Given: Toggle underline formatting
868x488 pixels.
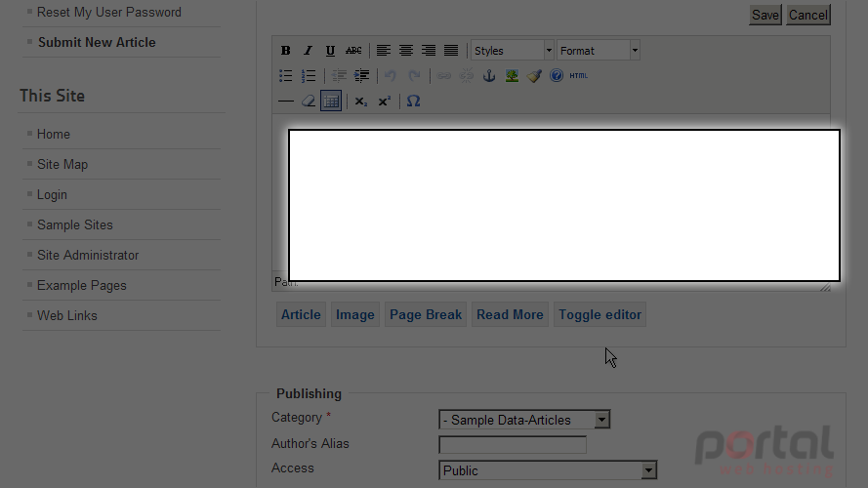Looking at the screenshot, I should (330, 51).
